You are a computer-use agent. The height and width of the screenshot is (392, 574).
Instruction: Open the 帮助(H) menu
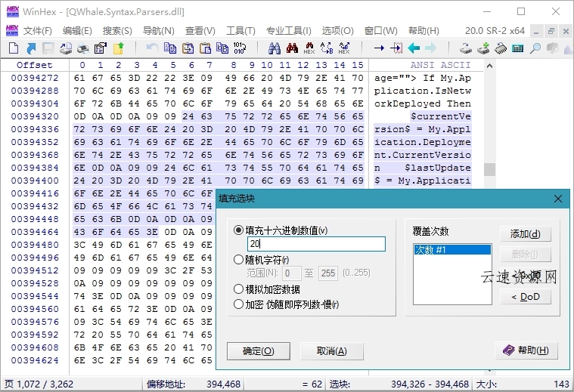pyautogui.click(x=424, y=31)
